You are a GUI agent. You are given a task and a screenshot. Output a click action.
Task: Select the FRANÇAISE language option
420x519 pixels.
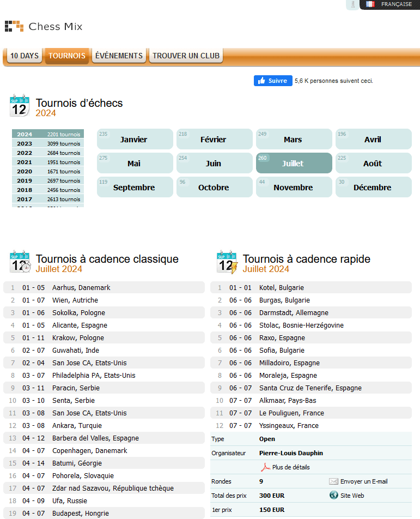(396, 4)
